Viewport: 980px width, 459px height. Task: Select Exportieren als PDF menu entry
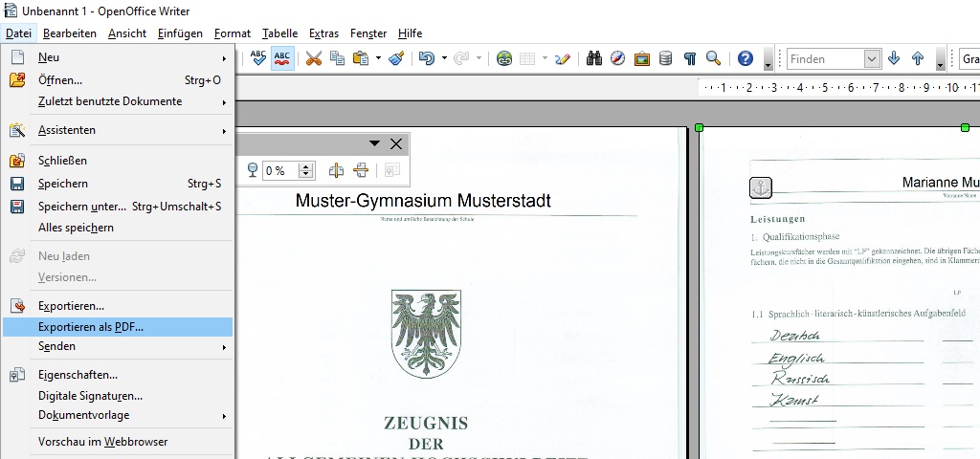[91, 327]
